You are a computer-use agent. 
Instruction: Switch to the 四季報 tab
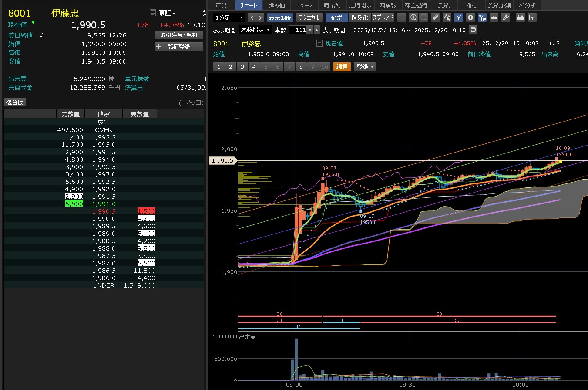point(388,5)
